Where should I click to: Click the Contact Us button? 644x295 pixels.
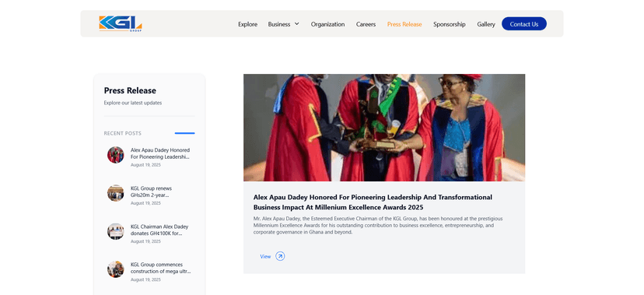point(524,24)
